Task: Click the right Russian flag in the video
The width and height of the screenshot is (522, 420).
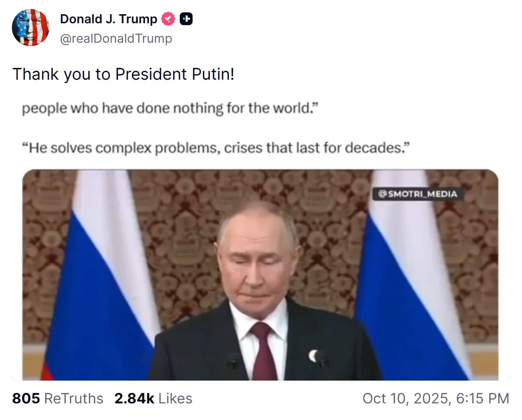Action: [x=413, y=275]
